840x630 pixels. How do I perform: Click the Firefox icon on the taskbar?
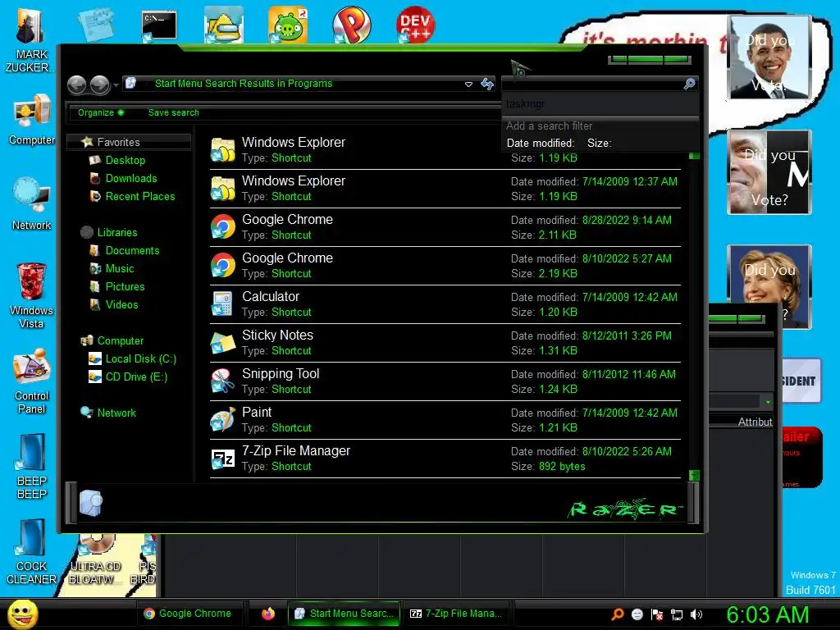coord(268,614)
